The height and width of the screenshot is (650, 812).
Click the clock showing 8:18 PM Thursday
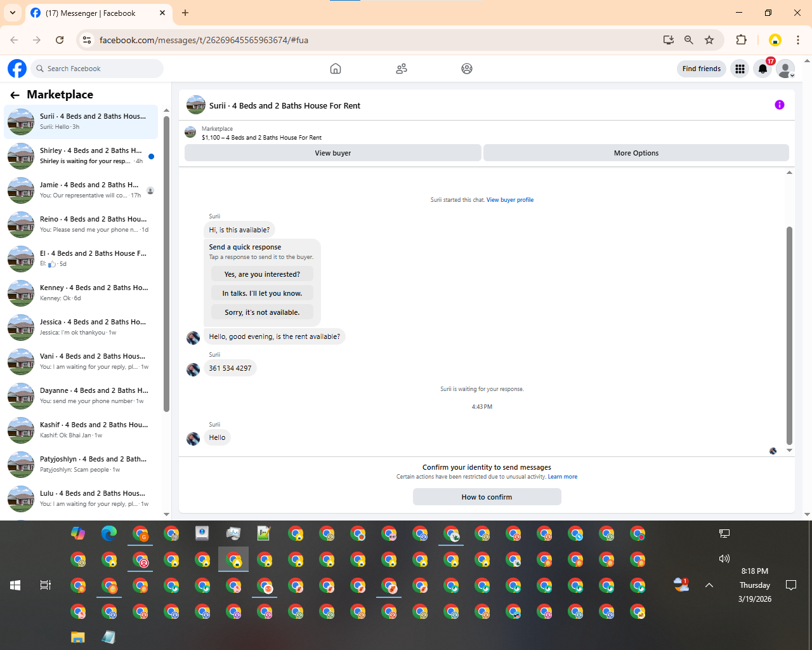(x=754, y=585)
